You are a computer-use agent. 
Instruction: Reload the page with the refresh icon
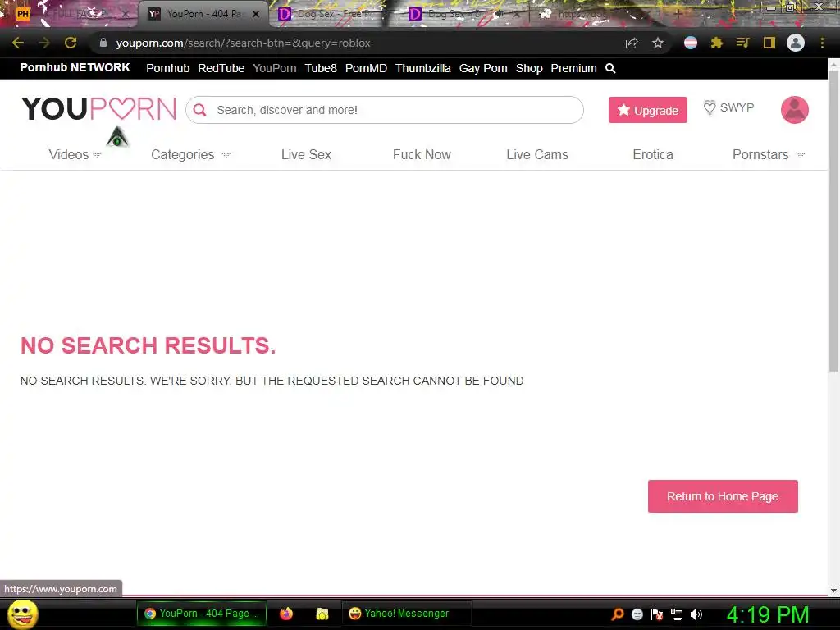pos(71,43)
